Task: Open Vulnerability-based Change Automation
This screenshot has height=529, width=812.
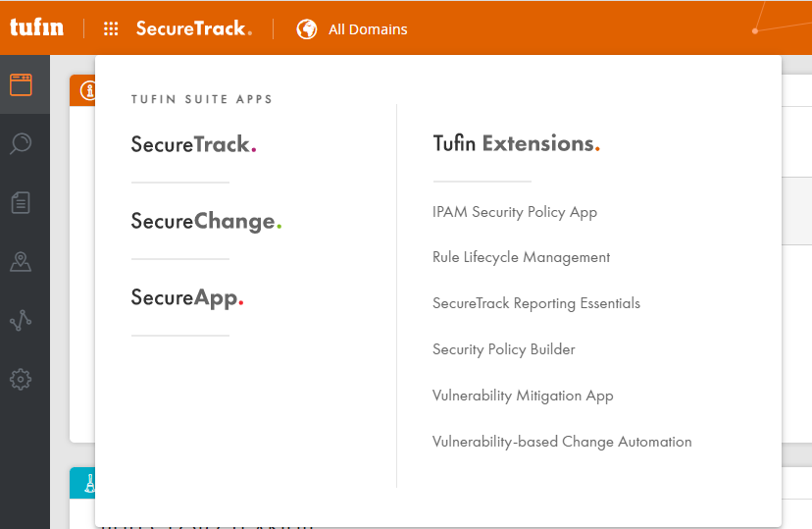Action: [x=562, y=442]
